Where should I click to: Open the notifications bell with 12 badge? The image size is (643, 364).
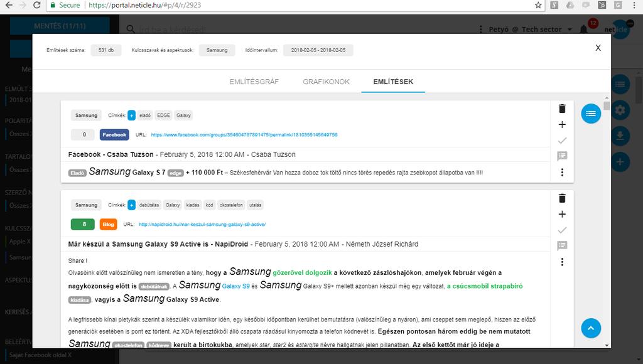point(584,29)
